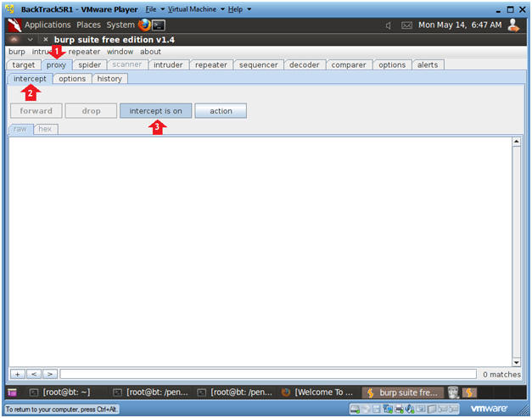532x418 pixels.
Task: Switch to the target tab
Action: pos(24,65)
